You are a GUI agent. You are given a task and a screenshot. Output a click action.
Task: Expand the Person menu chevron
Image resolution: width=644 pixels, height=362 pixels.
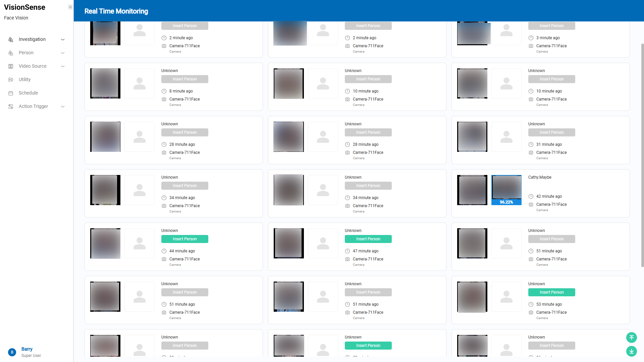tap(63, 53)
